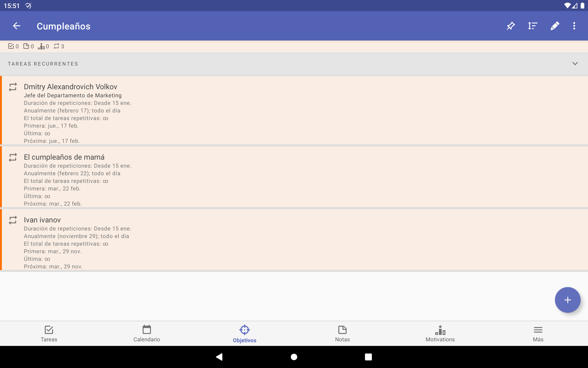Tap the Android recent apps button
Image resolution: width=588 pixels, height=368 pixels.
[368, 357]
